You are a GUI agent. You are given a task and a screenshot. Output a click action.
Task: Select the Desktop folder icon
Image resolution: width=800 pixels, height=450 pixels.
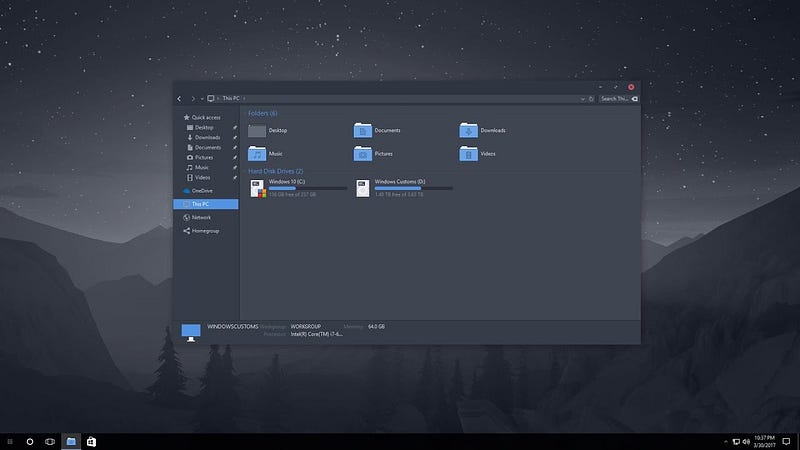click(x=257, y=131)
